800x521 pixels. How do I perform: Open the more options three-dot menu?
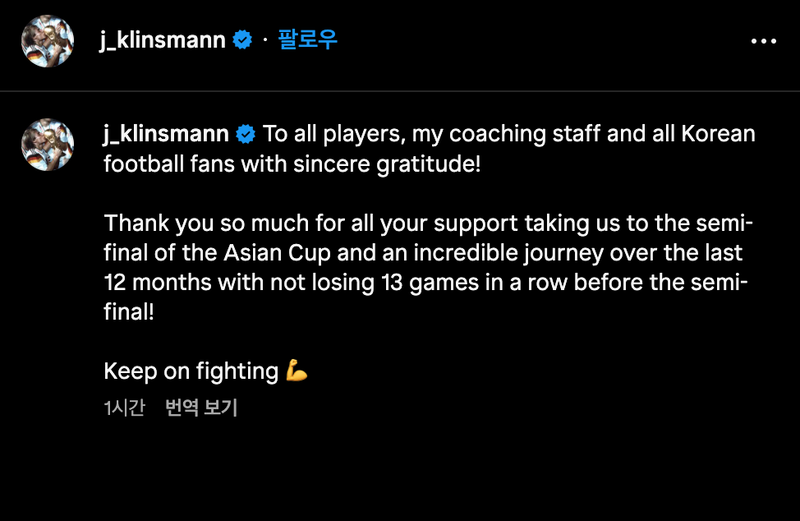coord(763,41)
